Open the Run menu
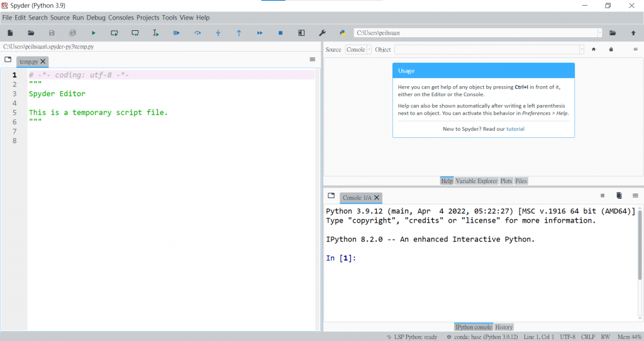Viewport: 644px width, 341px height. (x=78, y=18)
